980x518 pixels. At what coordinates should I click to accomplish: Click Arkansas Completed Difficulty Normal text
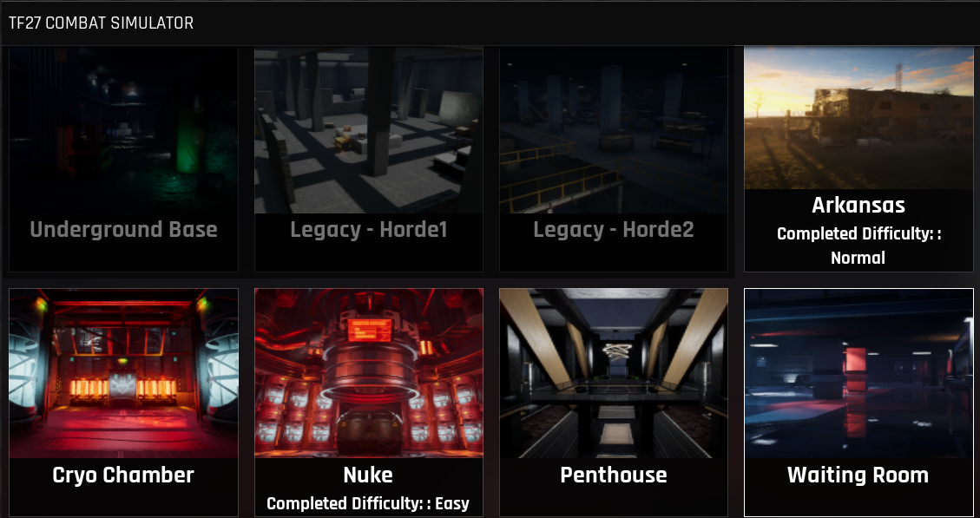(x=858, y=246)
